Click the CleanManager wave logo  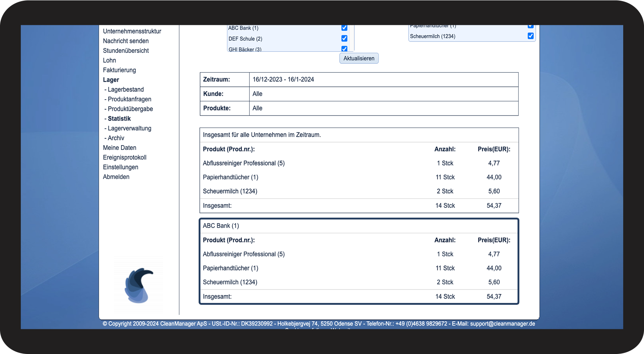(138, 285)
